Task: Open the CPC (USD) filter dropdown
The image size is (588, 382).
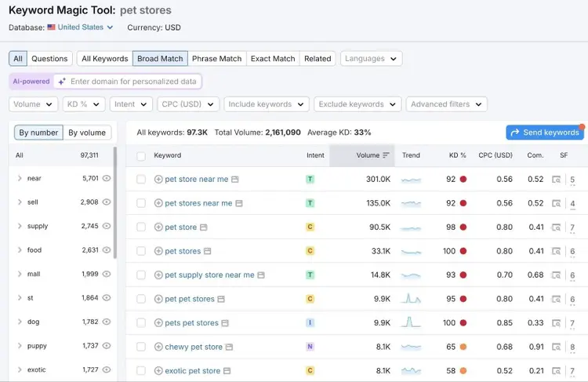Action: pos(188,104)
